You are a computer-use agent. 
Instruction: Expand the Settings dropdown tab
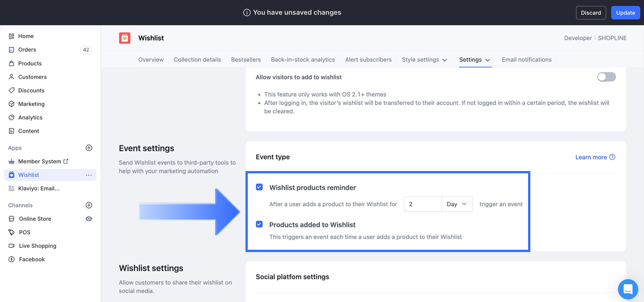click(x=475, y=60)
